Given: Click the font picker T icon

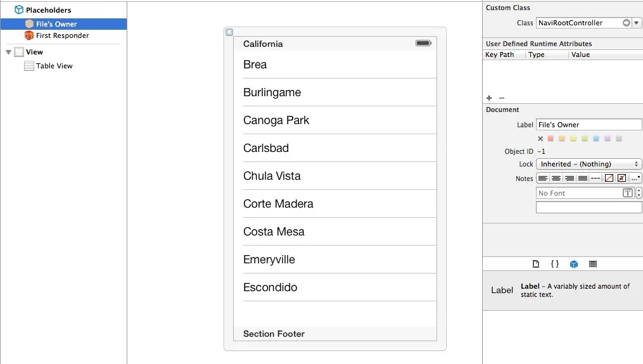Looking at the screenshot, I should pyautogui.click(x=628, y=193).
